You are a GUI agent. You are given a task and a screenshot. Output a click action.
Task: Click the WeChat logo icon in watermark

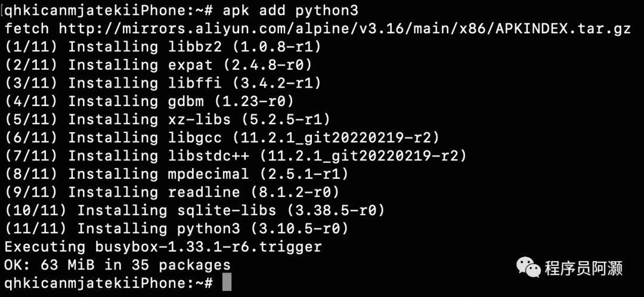click(528, 267)
